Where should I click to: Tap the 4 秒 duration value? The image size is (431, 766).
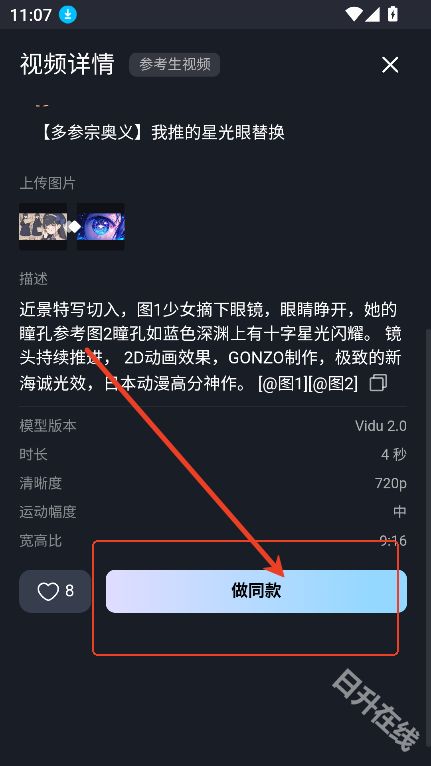pos(393,455)
